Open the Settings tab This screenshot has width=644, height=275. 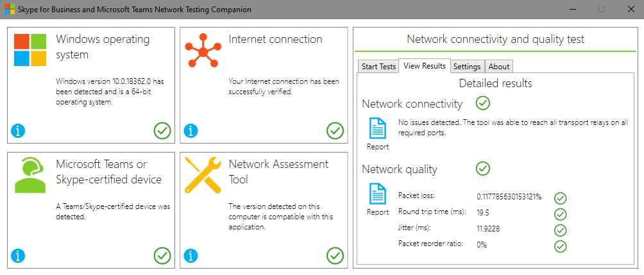coord(468,67)
